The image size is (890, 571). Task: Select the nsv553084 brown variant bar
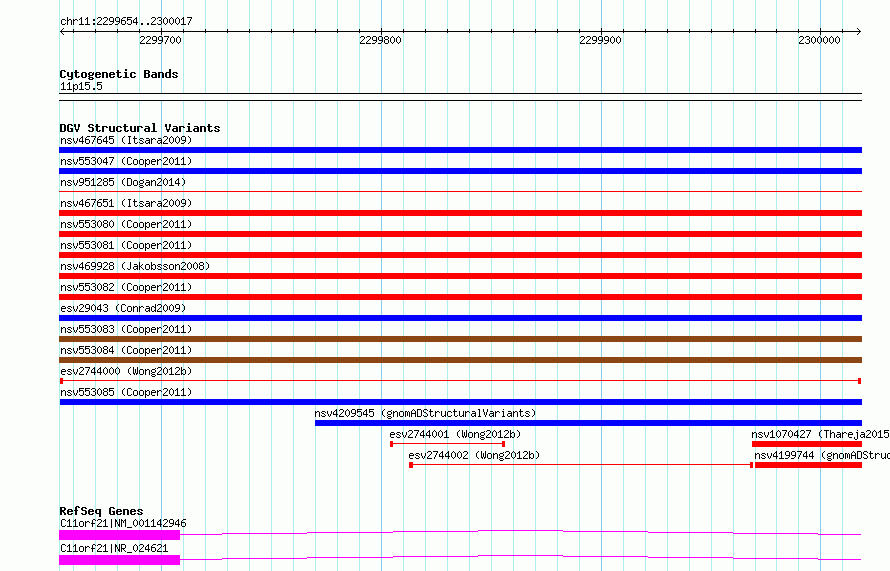pos(460,360)
